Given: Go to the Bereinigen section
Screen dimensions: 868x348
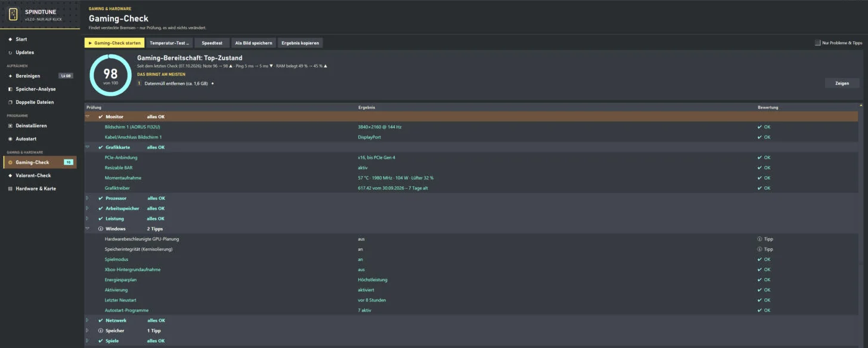Looking at the screenshot, I should [40, 76].
